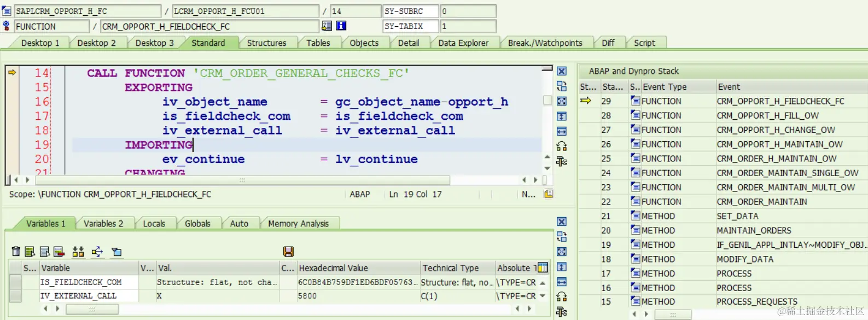This screenshot has width=868, height=320.
Task: Select stack entry PROCESS_REQUESTS
Action: [x=757, y=301]
